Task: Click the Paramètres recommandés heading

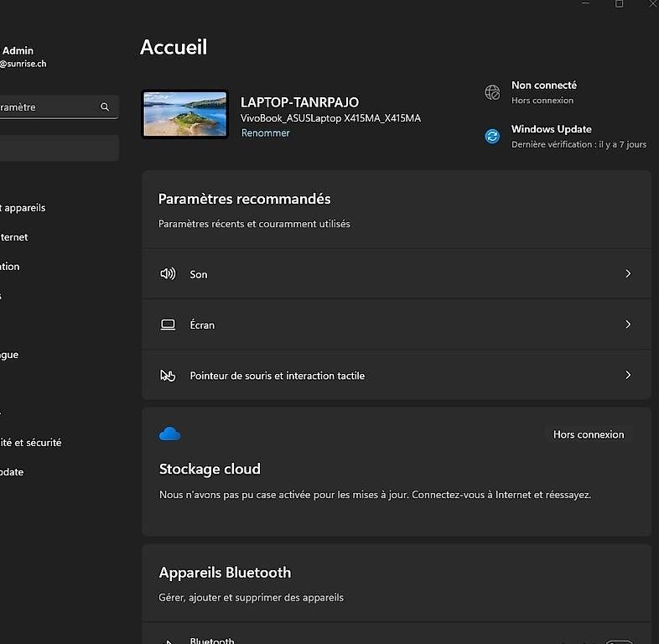Action: point(244,199)
